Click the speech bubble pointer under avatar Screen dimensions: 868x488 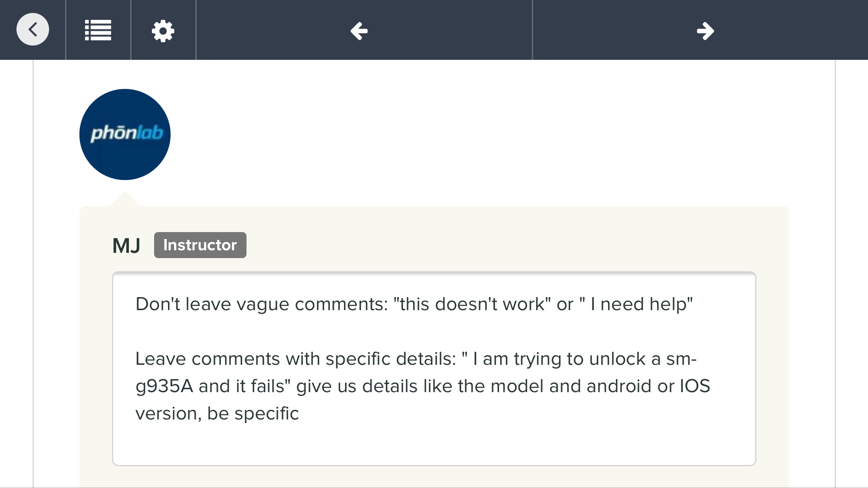click(125, 198)
